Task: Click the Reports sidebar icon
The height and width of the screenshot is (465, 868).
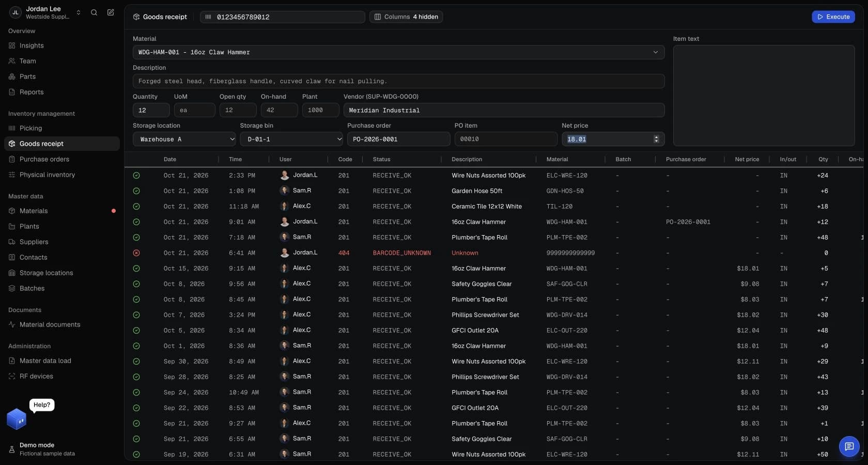Action: [x=12, y=92]
